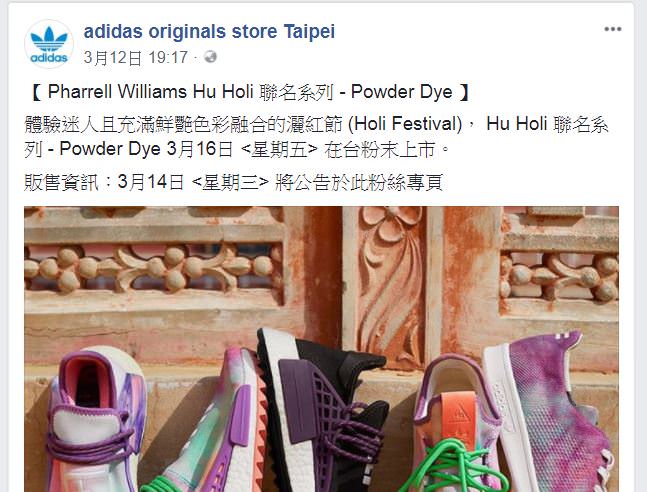Click the carved lattice window on left
Viewport: 647px width, 492px height.
(153, 267)
